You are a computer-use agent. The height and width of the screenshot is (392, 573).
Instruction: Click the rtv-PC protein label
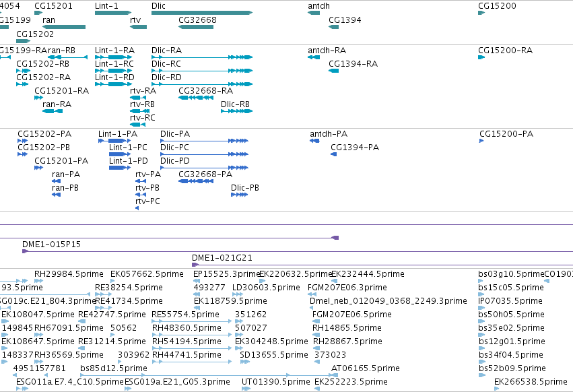point(147,201)
